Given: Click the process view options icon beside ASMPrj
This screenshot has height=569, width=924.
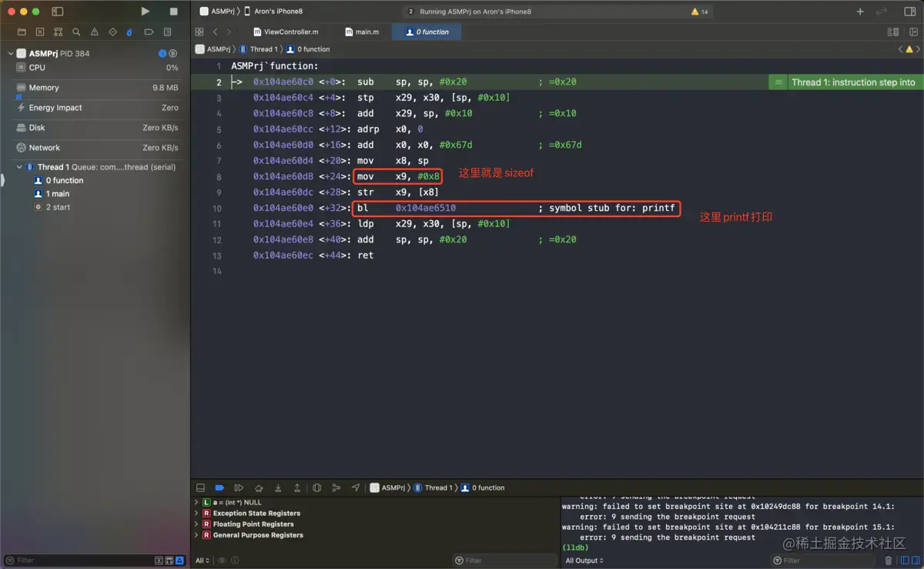Looking at the screenshot, I should tap(173, 54).
